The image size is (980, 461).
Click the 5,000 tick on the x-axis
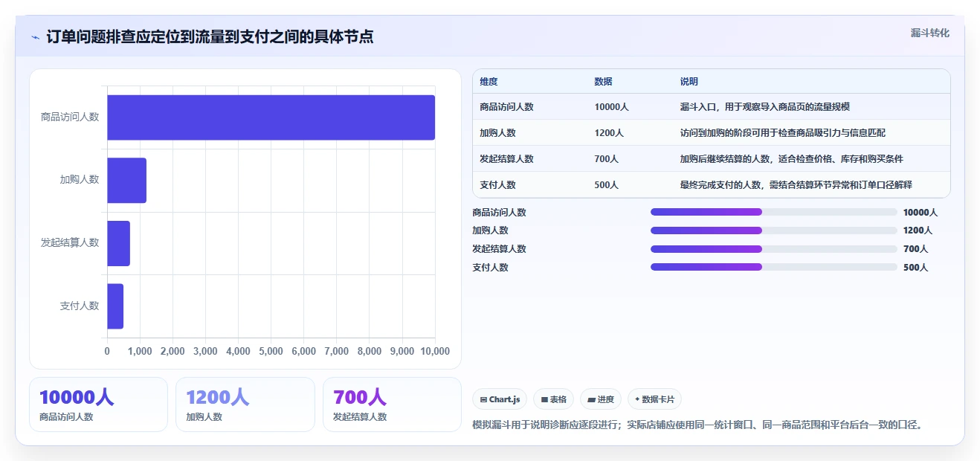click(271, 351)
